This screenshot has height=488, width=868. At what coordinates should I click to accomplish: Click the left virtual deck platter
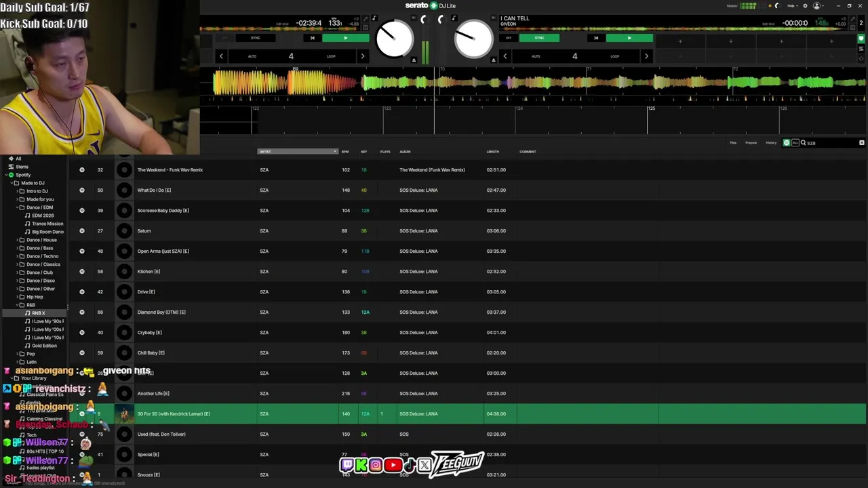coord(394,39)
